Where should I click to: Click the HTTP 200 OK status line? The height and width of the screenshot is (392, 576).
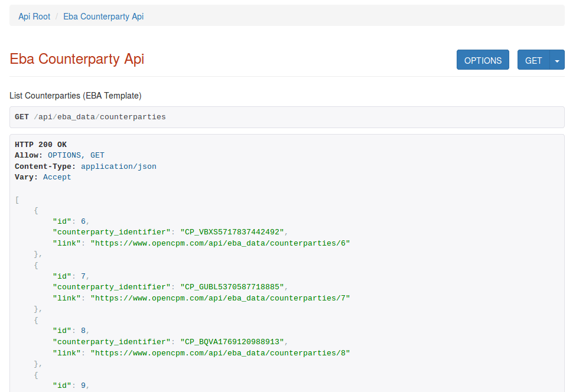click(x=41, y=145)
